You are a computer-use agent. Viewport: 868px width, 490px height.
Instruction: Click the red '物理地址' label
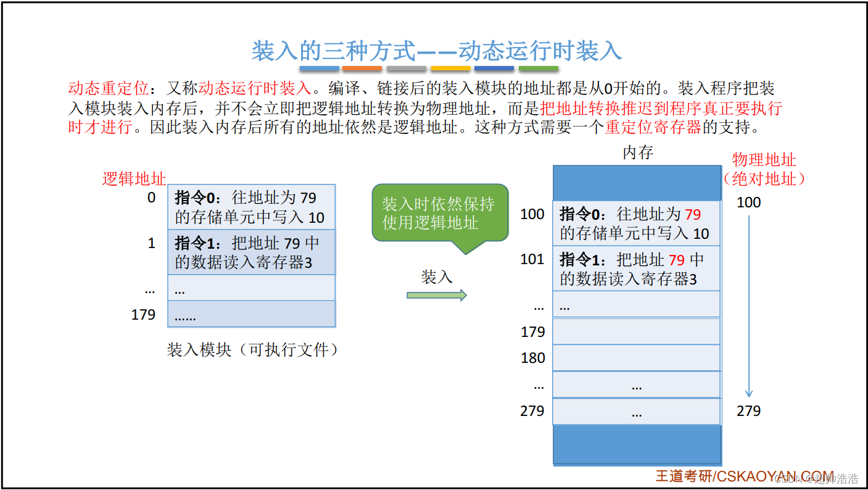click(764, 160)
